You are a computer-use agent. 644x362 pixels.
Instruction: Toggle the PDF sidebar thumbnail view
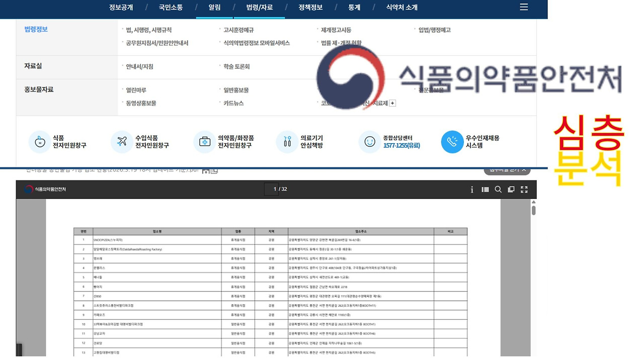pyautogui.click(x=485, y=190)
